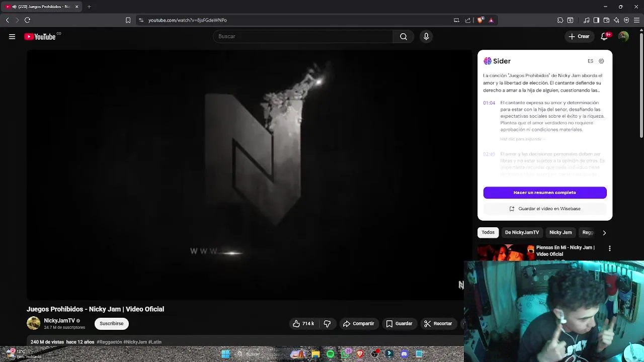
Task: Show more filter chips with right arrow
Action: (604, 233)
